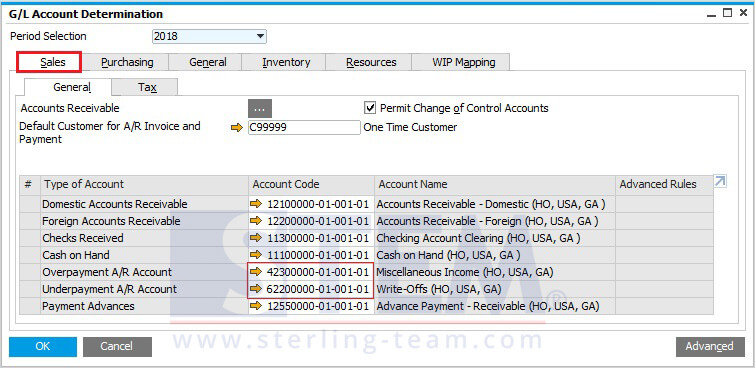The width and height of the screenshot is (755, 369).
Task: Click the expand table icon beside Advanced Rules
Action: click(720, 182)
